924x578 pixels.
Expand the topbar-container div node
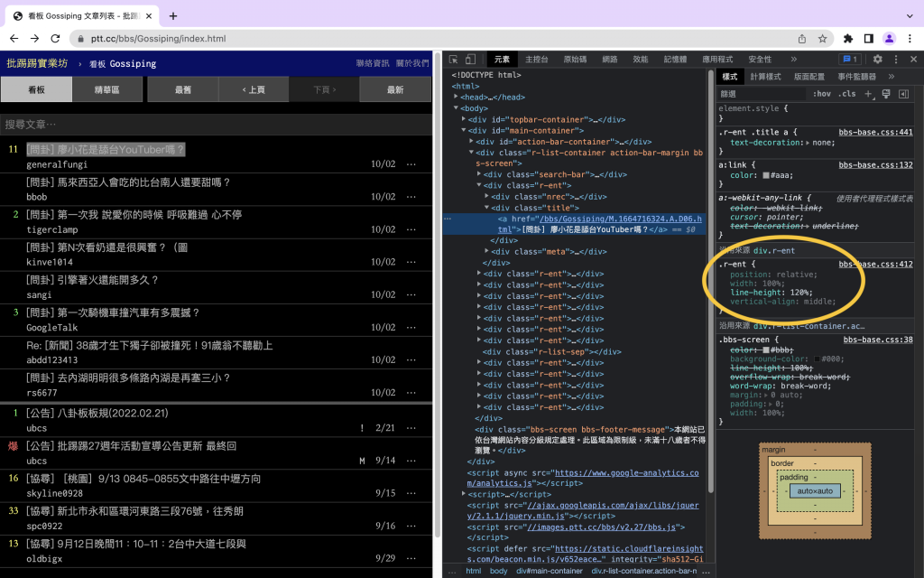coord(464,119)
